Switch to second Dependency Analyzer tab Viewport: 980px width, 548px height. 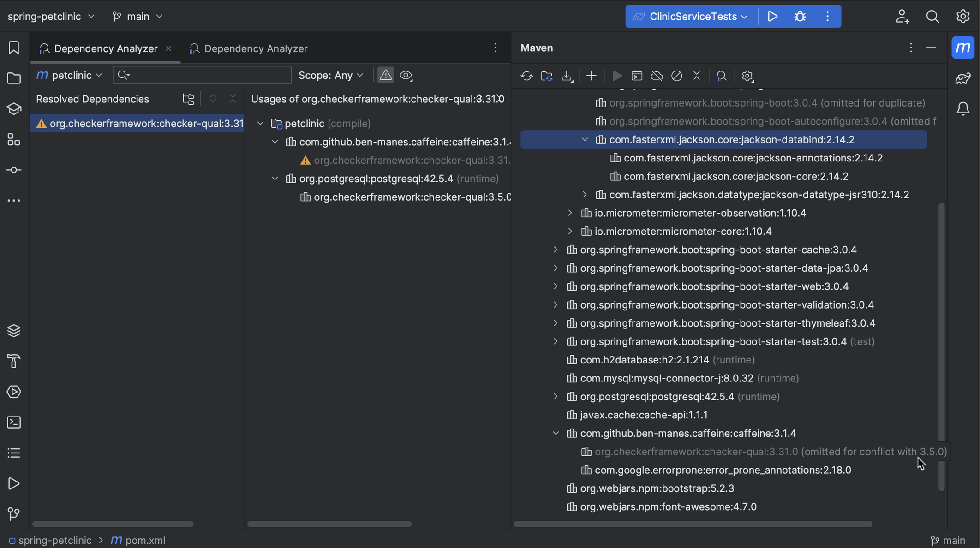[256, 48]
